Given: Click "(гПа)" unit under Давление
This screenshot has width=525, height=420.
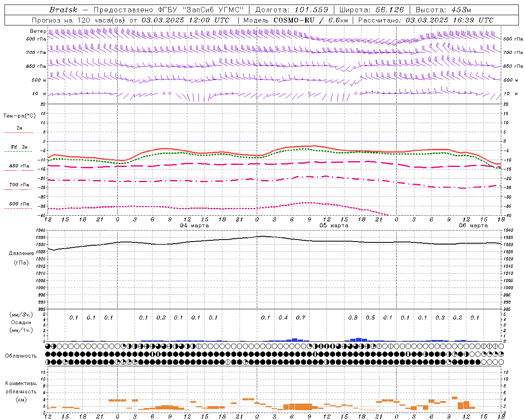Looking at the screenshot, I should [21, 263].
